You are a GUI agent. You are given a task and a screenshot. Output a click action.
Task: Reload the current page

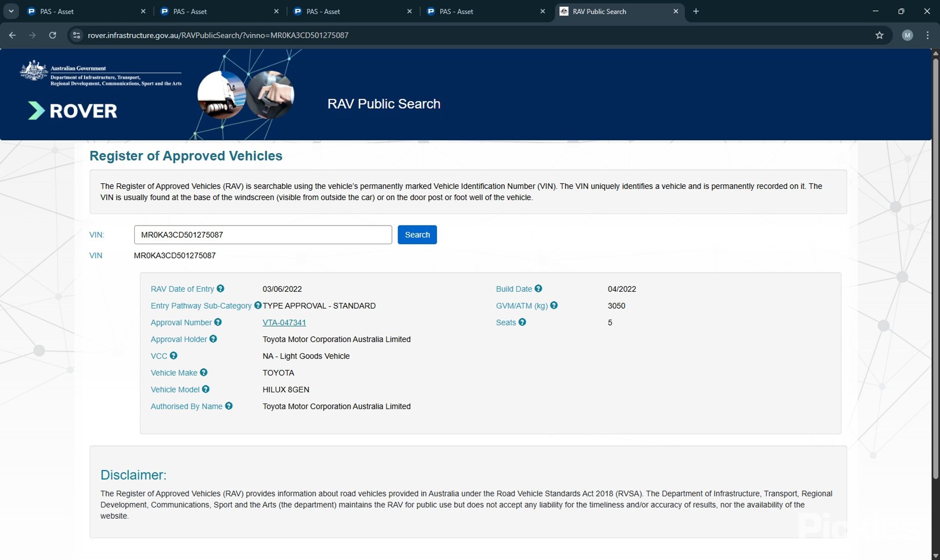(53, 35)
